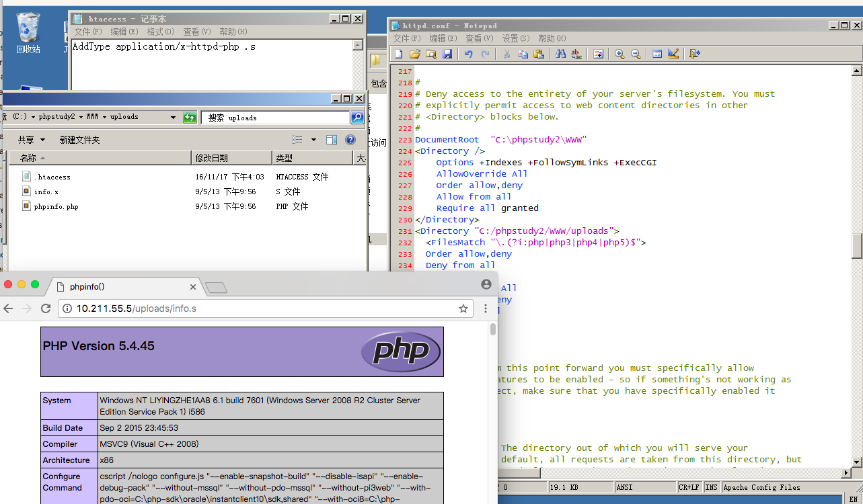Screen dimensions: 863x504
Task: Expand the WWW breadcrumb dropdown arrow
Action: click(104, 117)
